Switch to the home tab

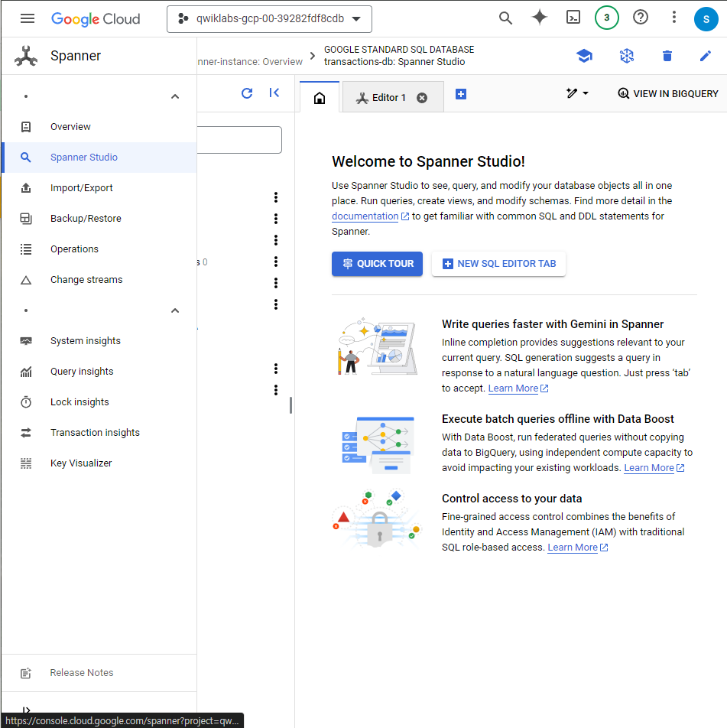click(x=320, y=98)
